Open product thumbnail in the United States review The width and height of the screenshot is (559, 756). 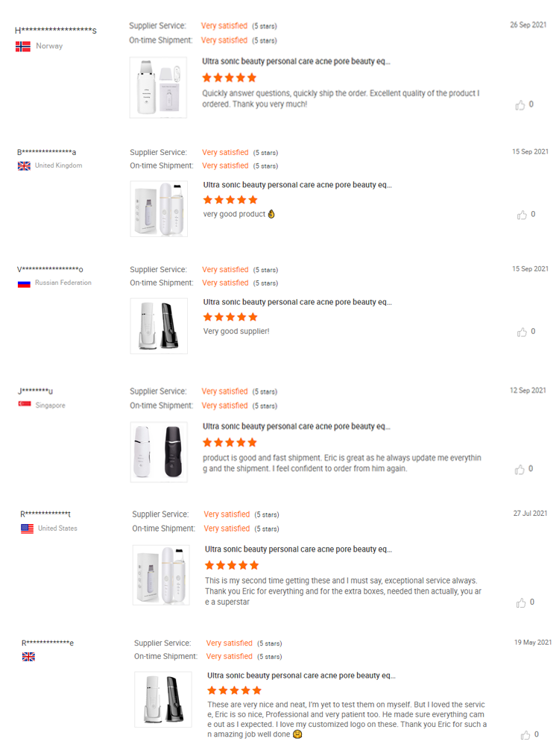tap(161, 574)
